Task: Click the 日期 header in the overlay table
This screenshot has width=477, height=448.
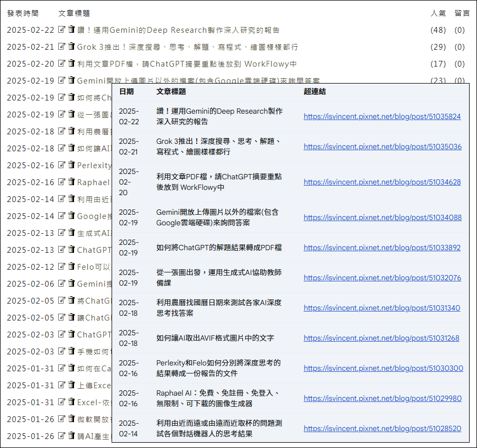Action: click(126, 92)
